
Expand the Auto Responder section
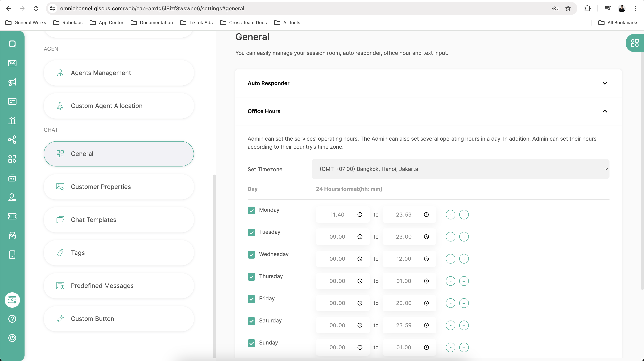(x=605, y=83)
